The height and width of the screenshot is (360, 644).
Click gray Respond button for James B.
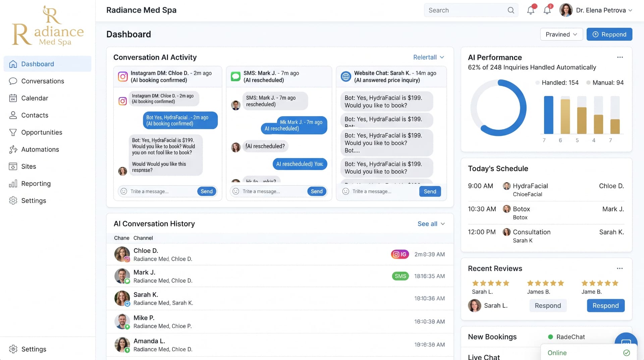coord(548,306)
